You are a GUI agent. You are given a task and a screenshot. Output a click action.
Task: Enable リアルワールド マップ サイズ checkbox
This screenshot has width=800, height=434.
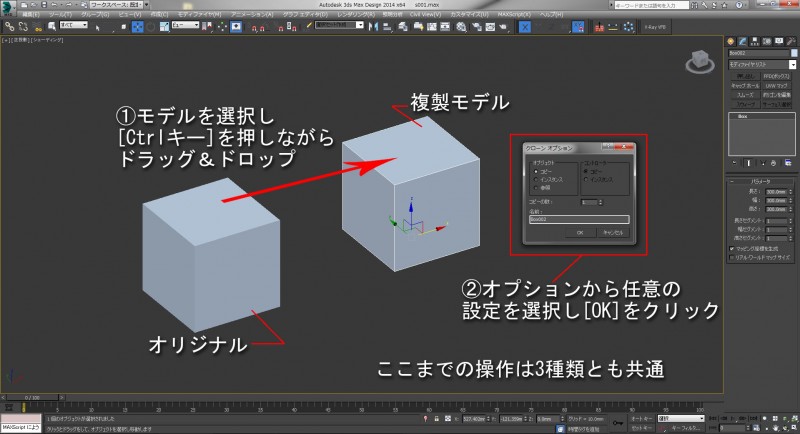pos(730,257)
